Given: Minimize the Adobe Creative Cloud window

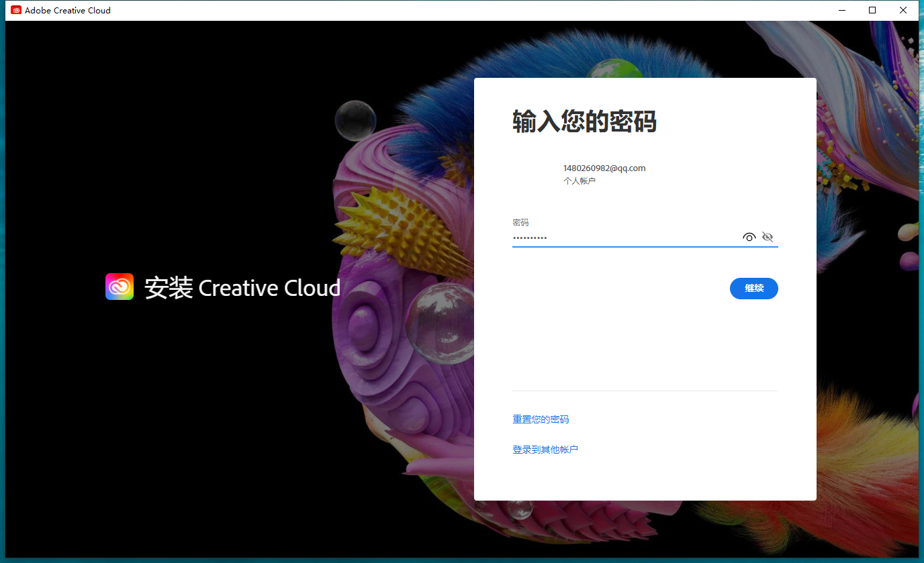Looking at the screenshot, I should pos(841,10).
